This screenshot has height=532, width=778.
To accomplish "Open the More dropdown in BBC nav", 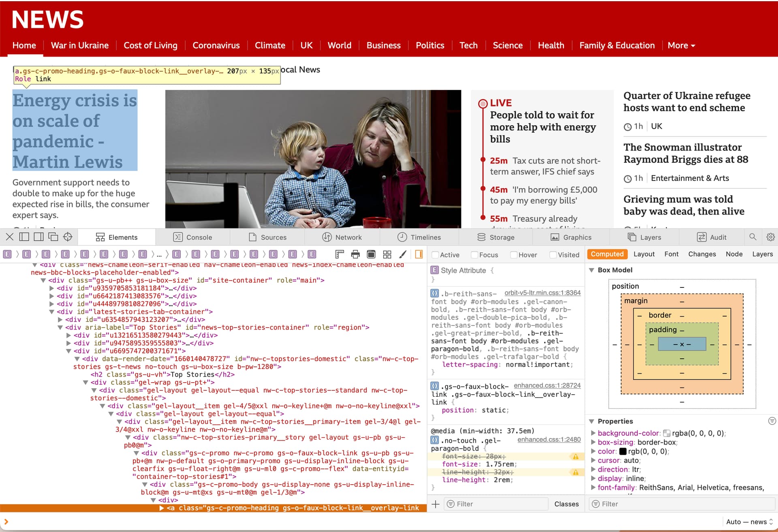I will click(681, 45).
